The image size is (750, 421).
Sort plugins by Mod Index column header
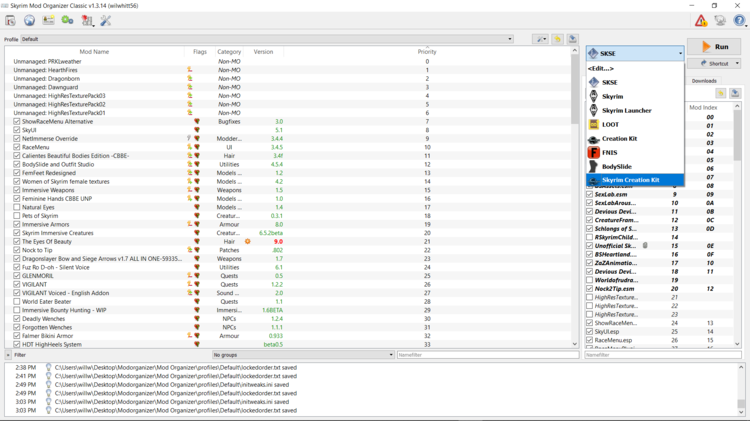703,108
